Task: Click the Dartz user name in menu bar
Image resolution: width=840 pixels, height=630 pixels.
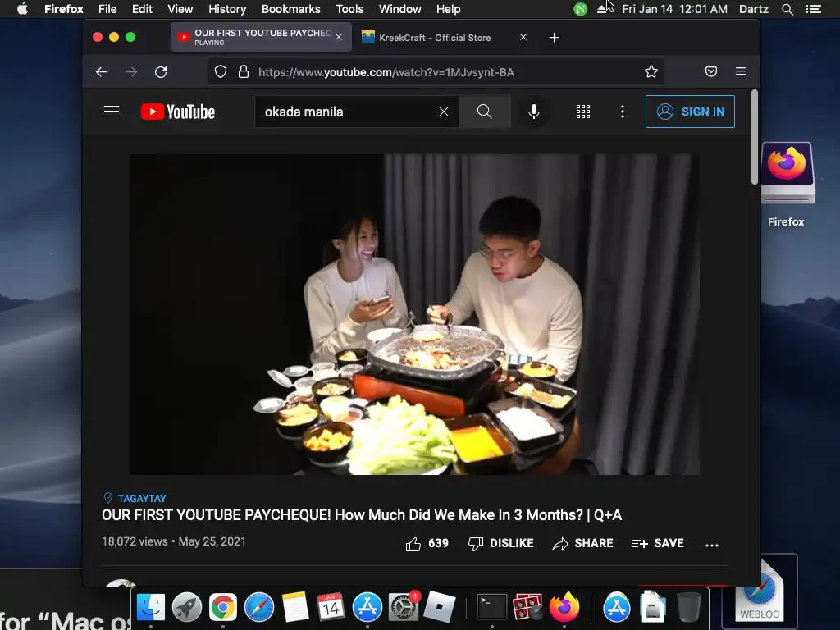Action: [x=753, y=9]
